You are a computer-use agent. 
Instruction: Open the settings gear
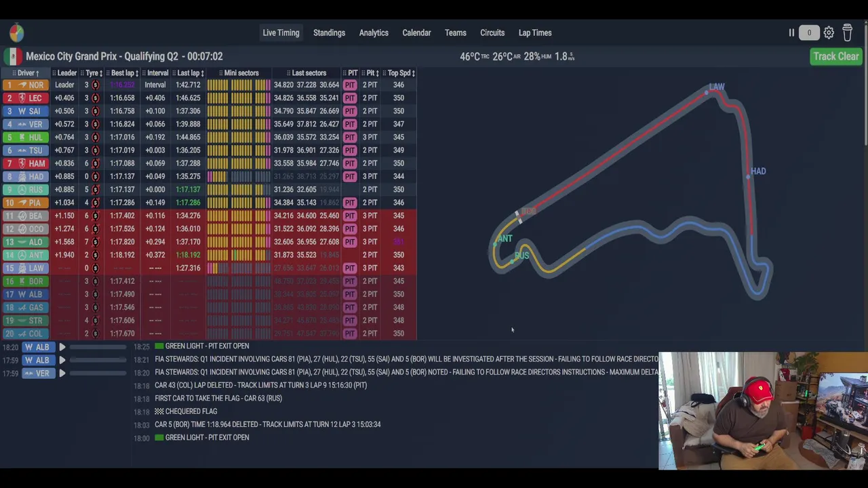coord(829,33)
